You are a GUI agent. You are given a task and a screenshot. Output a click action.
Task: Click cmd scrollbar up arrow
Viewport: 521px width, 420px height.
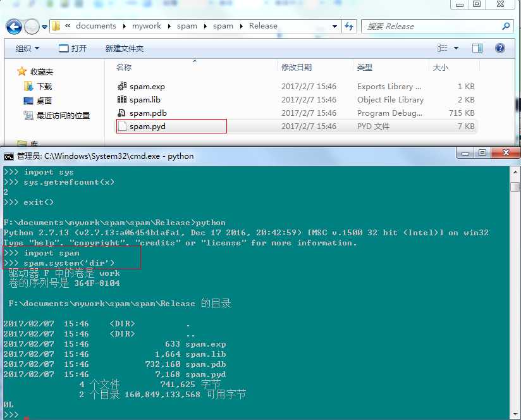[x=515, y=172]
